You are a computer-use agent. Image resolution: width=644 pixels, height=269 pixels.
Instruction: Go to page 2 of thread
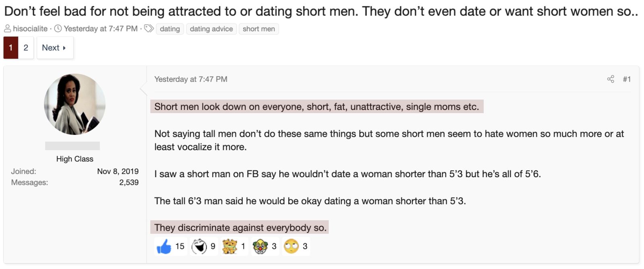pyautogui.click(x=26, y=48)
